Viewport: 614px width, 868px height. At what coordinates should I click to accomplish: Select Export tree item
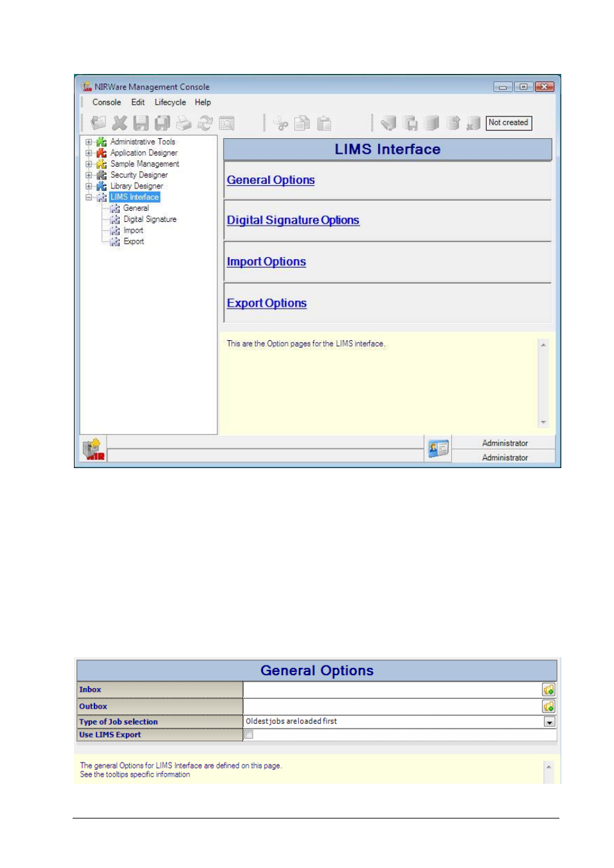[134, 242]
